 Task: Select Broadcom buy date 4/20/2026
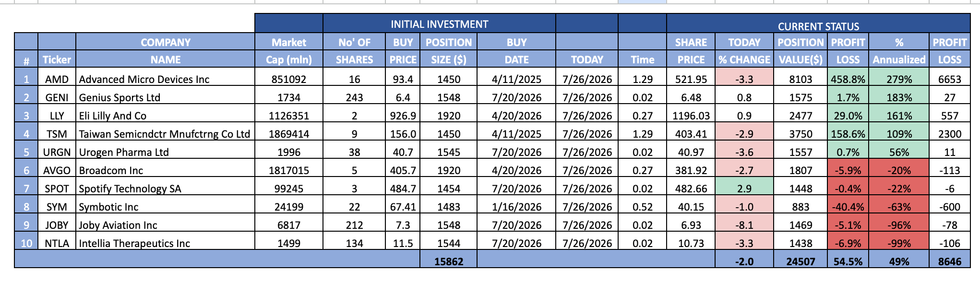point(516,170)
